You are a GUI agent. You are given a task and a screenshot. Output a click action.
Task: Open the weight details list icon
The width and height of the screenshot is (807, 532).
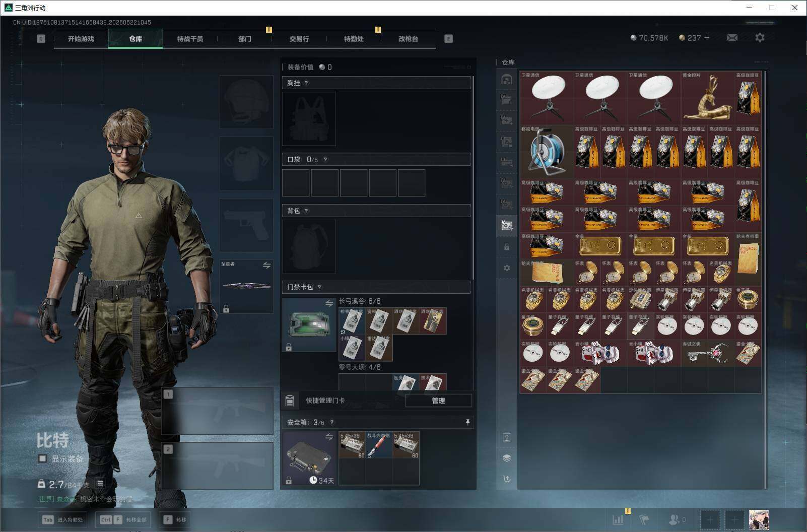(100, 484)
